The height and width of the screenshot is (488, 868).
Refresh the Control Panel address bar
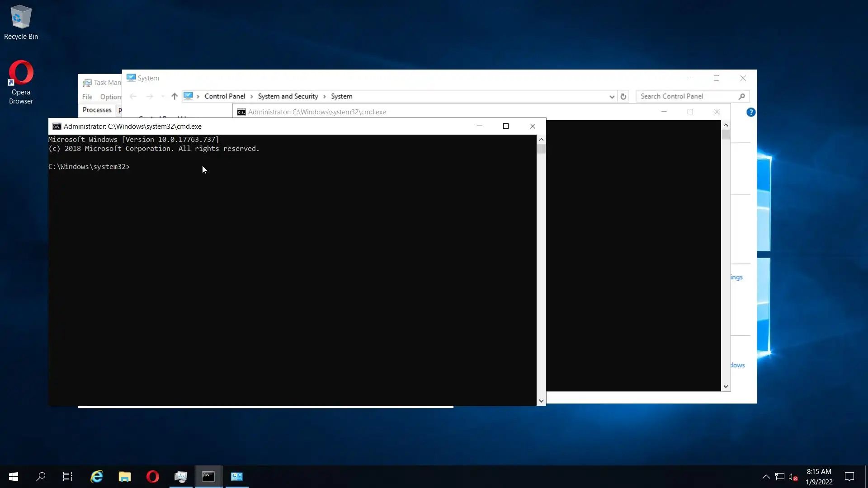(x=623, y=96)
